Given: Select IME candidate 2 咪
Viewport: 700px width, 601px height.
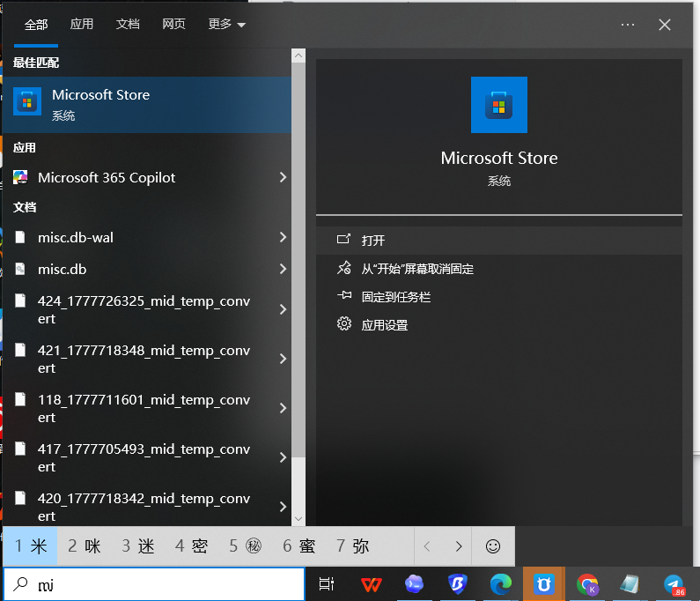Looking at the screenshot, I should pyautogui.click(x=84, y=546).
